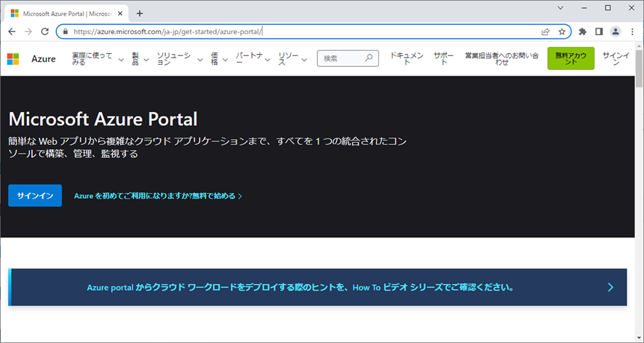Click the Microsoft logo icon
The height and width of the screenshot is (343, 644).
click(13, 59)
